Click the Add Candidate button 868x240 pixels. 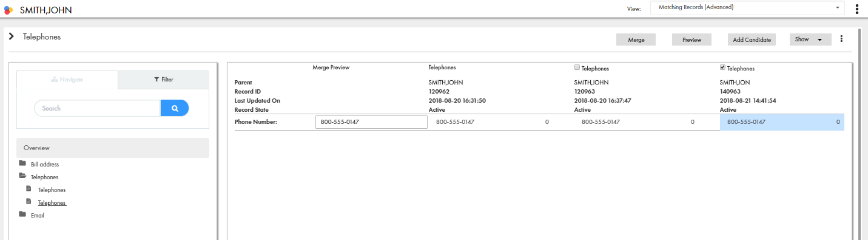click(752, 39)
